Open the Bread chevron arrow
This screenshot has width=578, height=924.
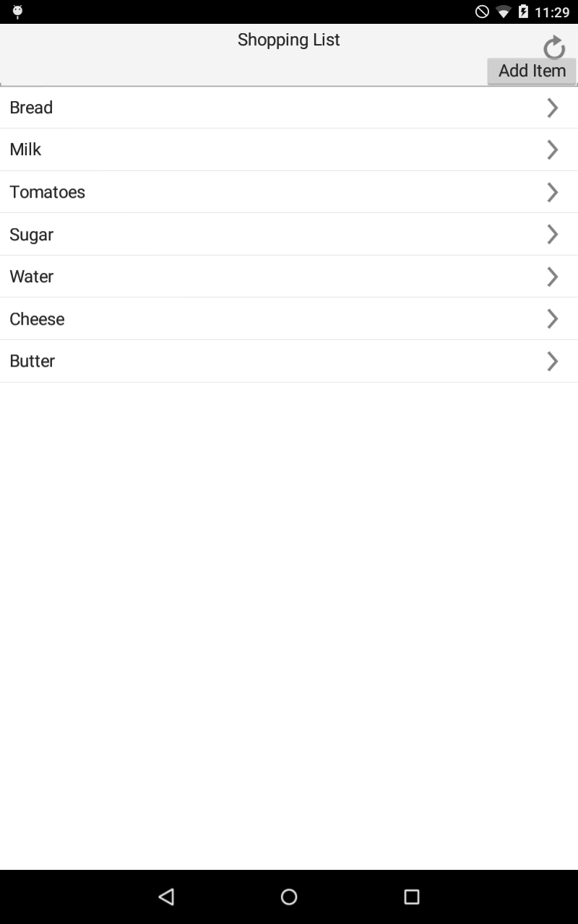[553, 108]
